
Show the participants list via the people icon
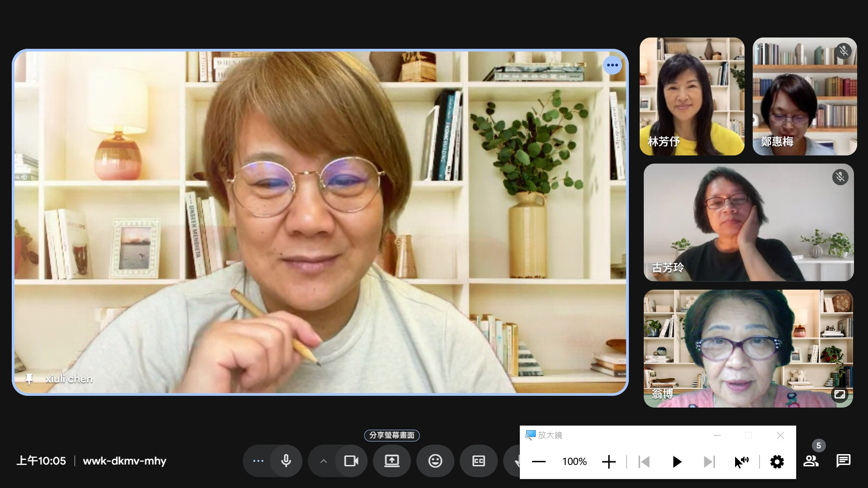click(x=811, y=461)
